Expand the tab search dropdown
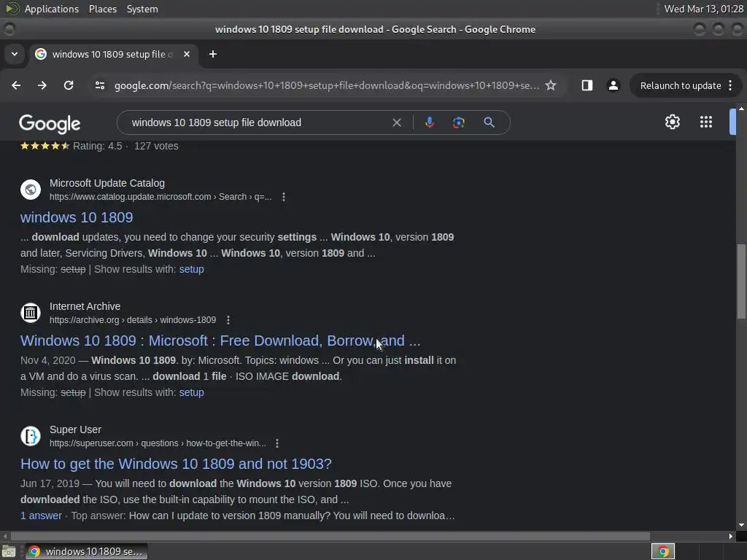The image size is (747, 560). tap(15, 54)
